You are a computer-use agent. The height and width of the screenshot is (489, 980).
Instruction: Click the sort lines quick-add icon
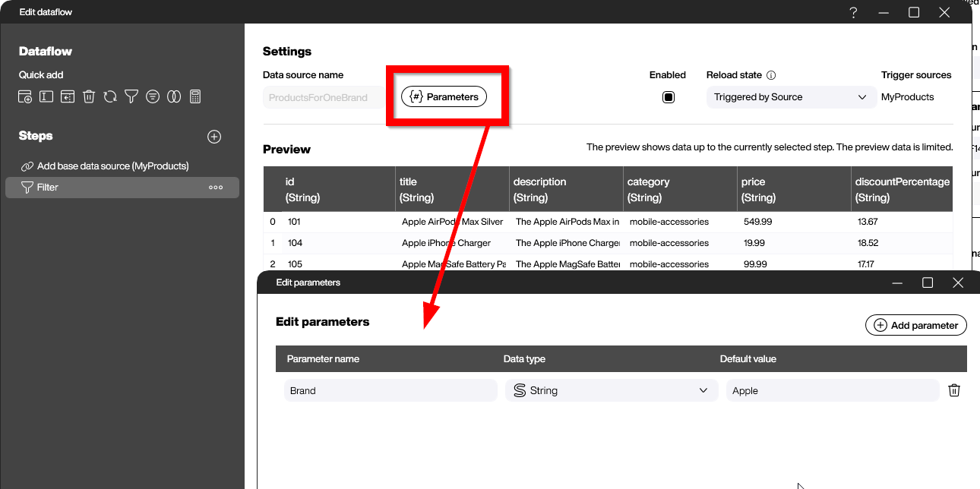coord(153,96)
